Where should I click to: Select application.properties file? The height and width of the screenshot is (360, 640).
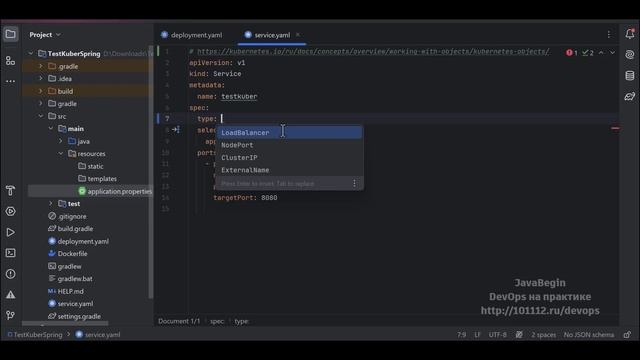pos(115,191)
